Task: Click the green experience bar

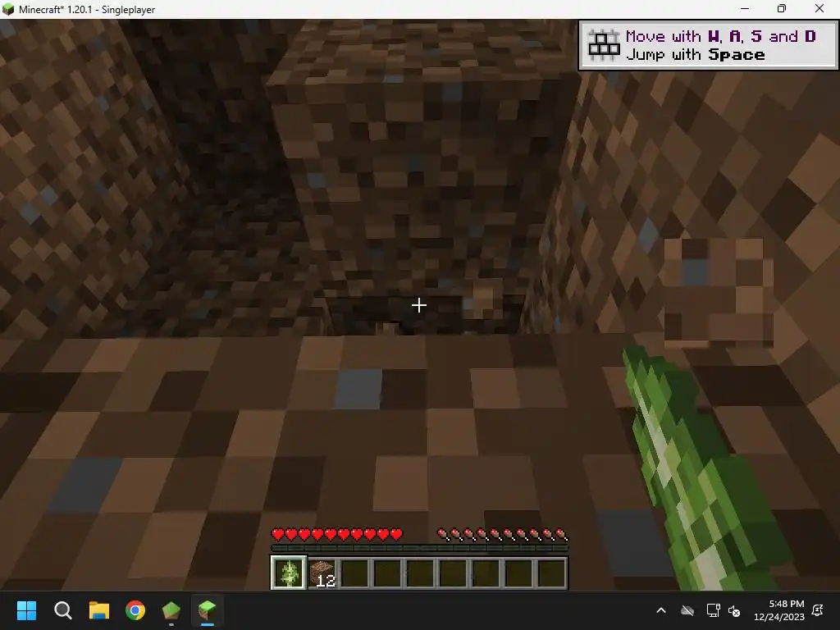Action: (419, 548)
